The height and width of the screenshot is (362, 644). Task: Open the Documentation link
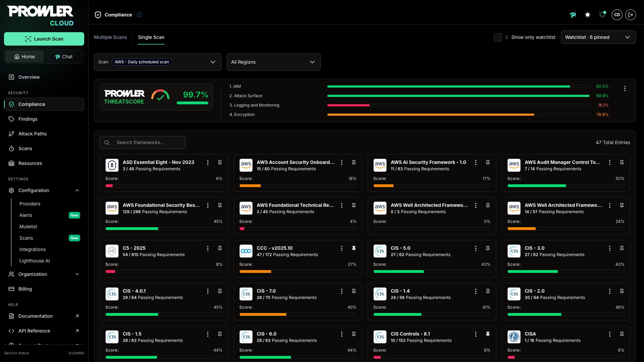point(44,316)
